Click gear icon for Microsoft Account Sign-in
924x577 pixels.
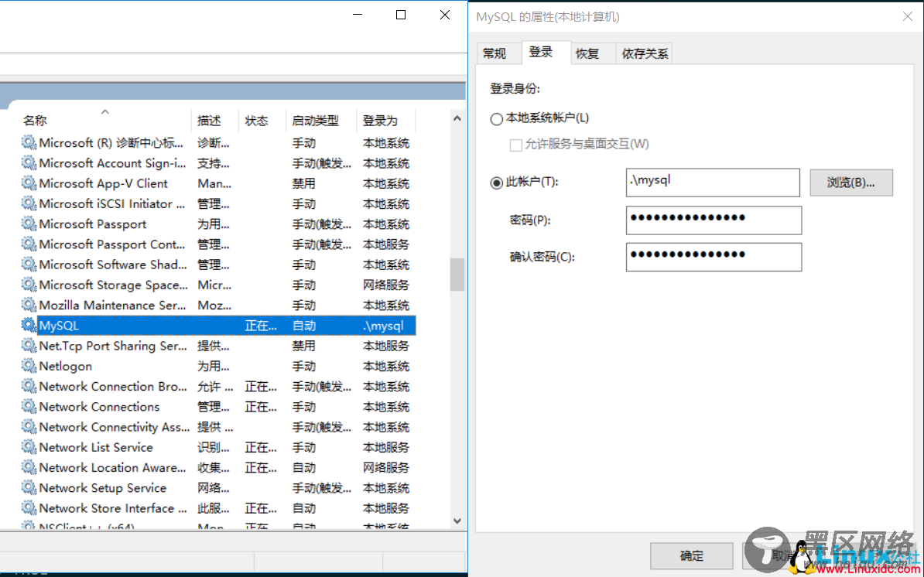click(29, 162)
